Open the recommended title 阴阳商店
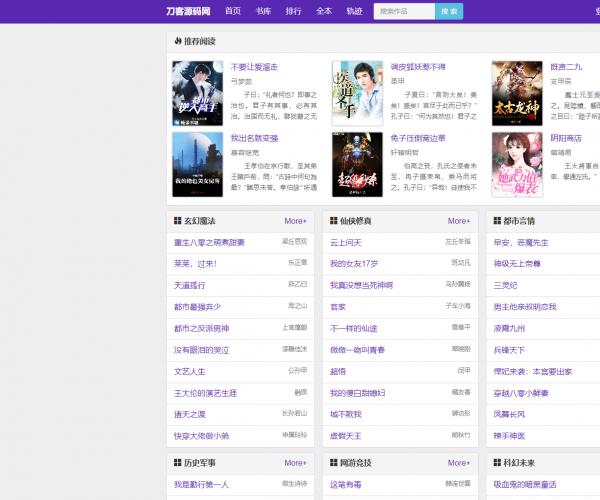The width and height of the screenshot is (600, 500). point(566,138)
